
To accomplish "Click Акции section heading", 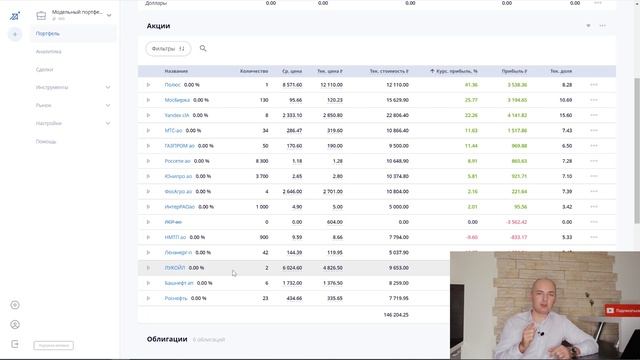I will 158,26.
